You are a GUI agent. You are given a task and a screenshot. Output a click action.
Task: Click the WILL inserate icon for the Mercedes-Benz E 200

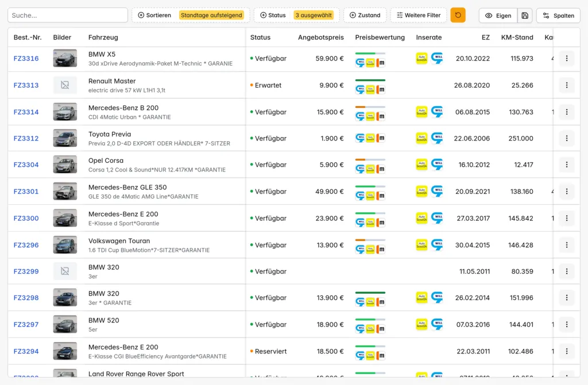pos(438,219)
